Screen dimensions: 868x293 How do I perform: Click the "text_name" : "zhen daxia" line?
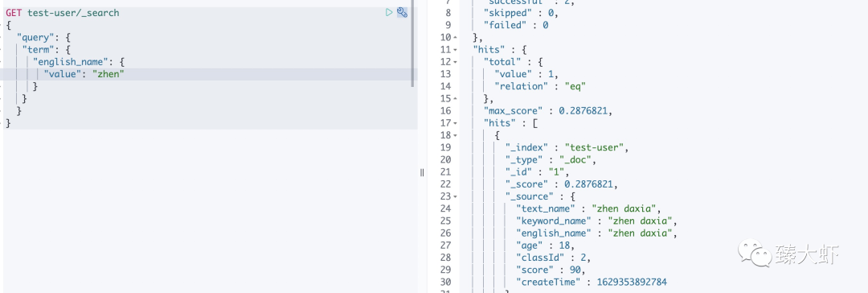589,208
